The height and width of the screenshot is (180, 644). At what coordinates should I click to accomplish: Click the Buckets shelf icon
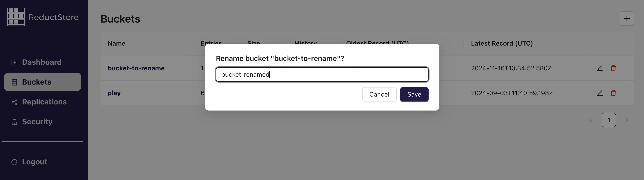click(x=14, y=82)
